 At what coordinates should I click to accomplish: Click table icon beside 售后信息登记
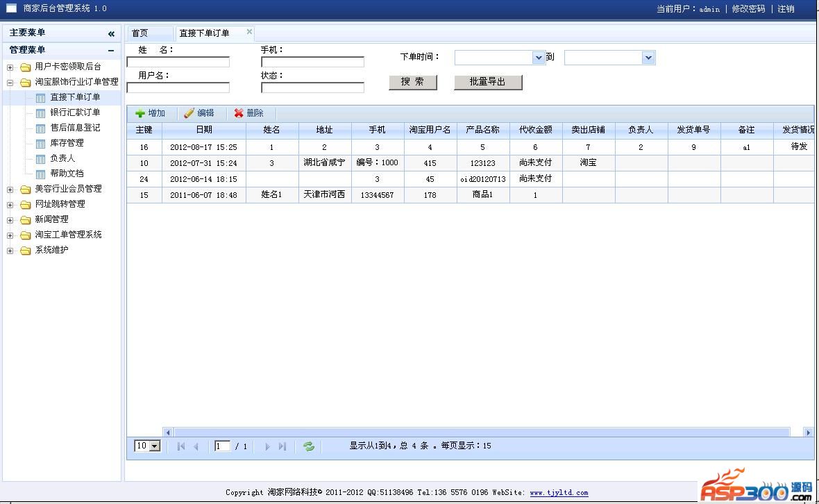[40, 128]
